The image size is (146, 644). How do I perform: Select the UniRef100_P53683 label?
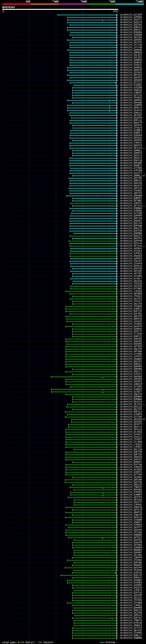131,98
